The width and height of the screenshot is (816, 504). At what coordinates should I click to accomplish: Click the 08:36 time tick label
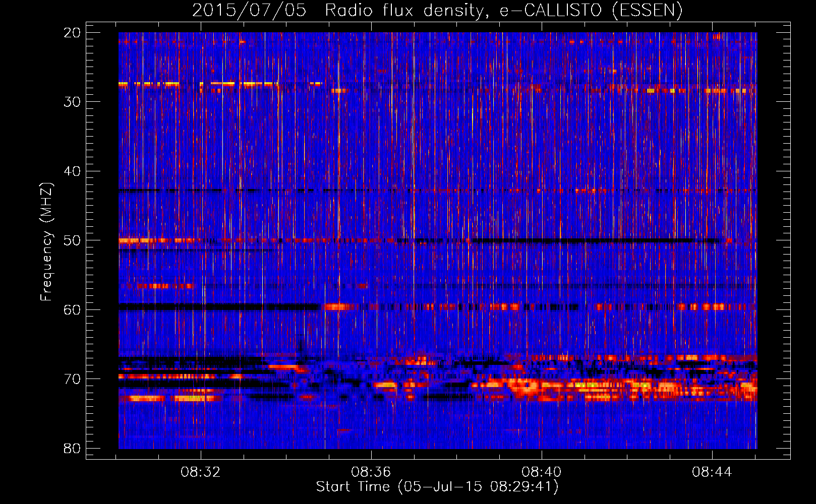371,472
